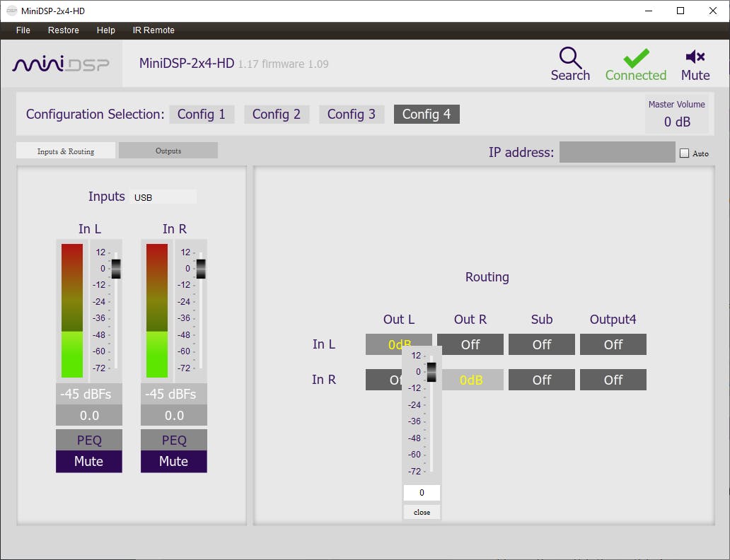Open PEQ for In R
Viewport: 730px width, 560px height.
pos(173,440)
